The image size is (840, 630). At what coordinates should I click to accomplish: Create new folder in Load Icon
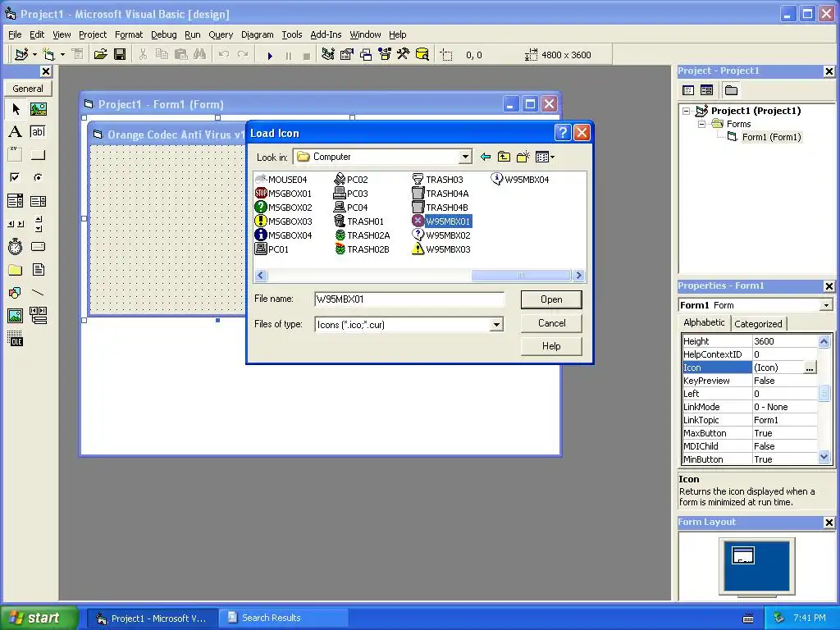pyautogui.click(x=523, y=157)
